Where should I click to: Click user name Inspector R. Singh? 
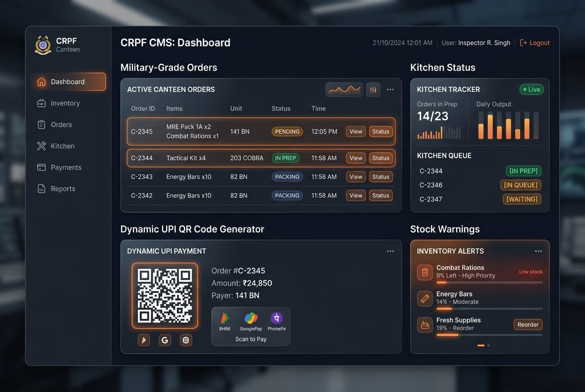pos(484,43)
